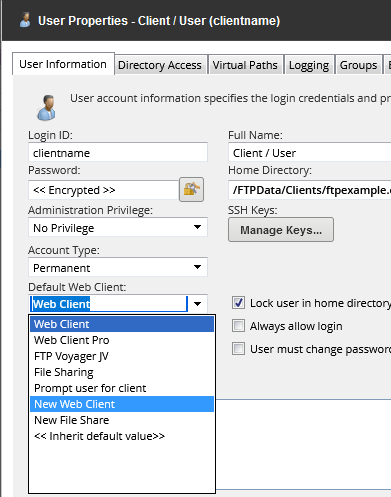The image size is (391, 497).
Task: Select FTP Voyager JV option
Action: click(x=122, y=356)
